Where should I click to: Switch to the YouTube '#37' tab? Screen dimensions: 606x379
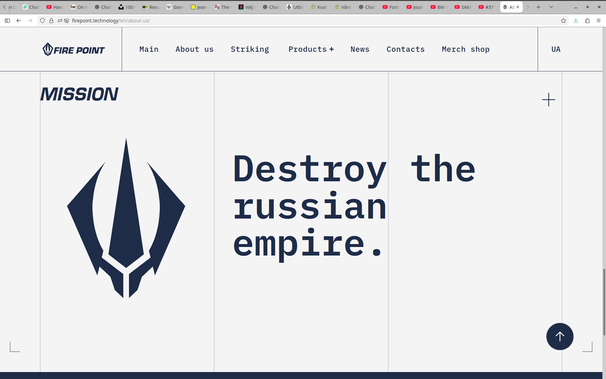487,7
